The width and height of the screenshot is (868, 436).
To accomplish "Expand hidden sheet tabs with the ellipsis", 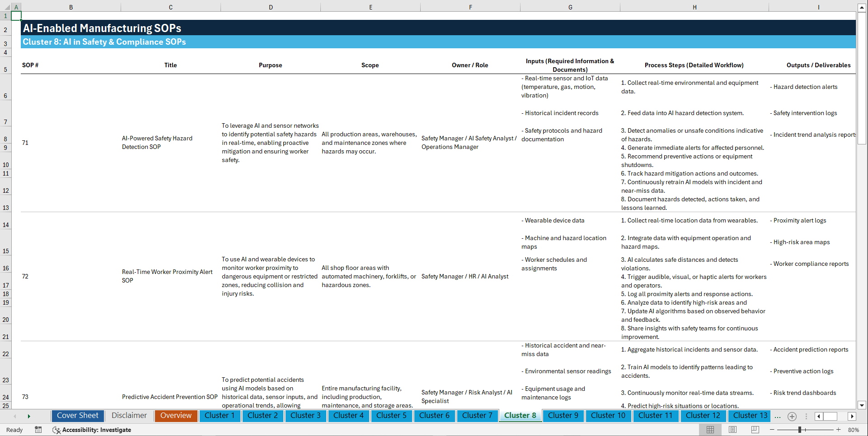I will 778,416.
